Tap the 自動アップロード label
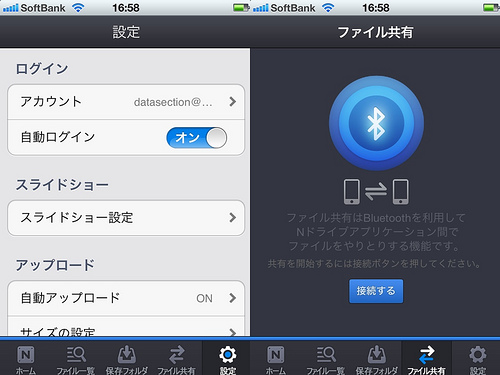This screenshot has height=375, width=500. [70, 298]
